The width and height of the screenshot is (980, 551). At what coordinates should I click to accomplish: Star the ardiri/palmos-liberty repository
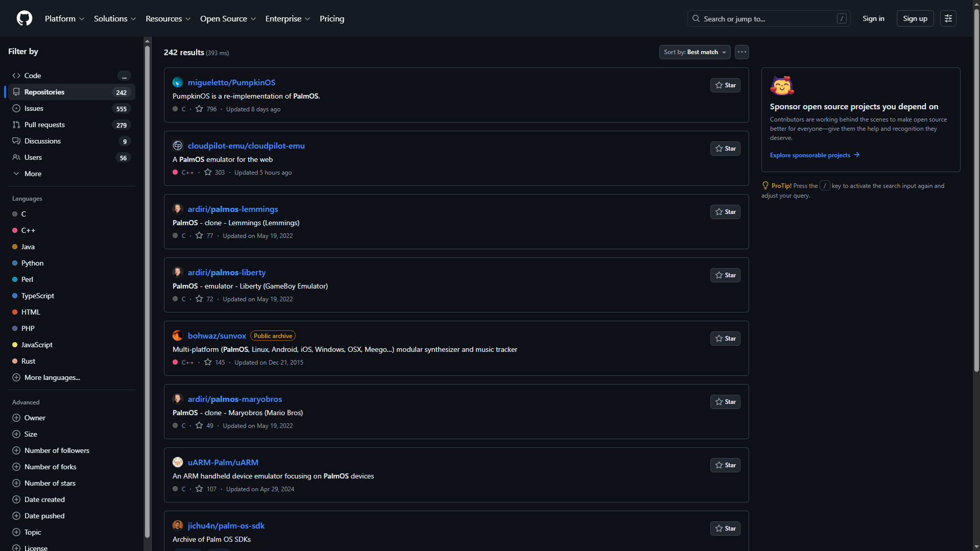[725, 275]
